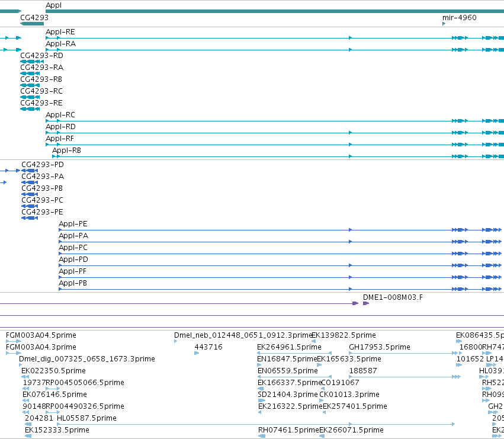Select the CG4293-RE transcript label
The image size is (504, 439).
(41, 103)
